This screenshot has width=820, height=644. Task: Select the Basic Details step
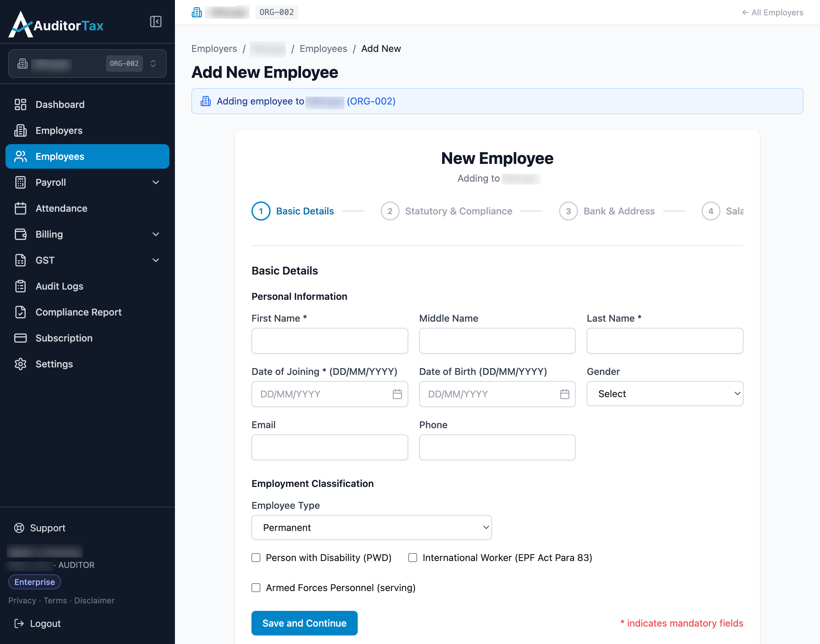pos(293,211)
